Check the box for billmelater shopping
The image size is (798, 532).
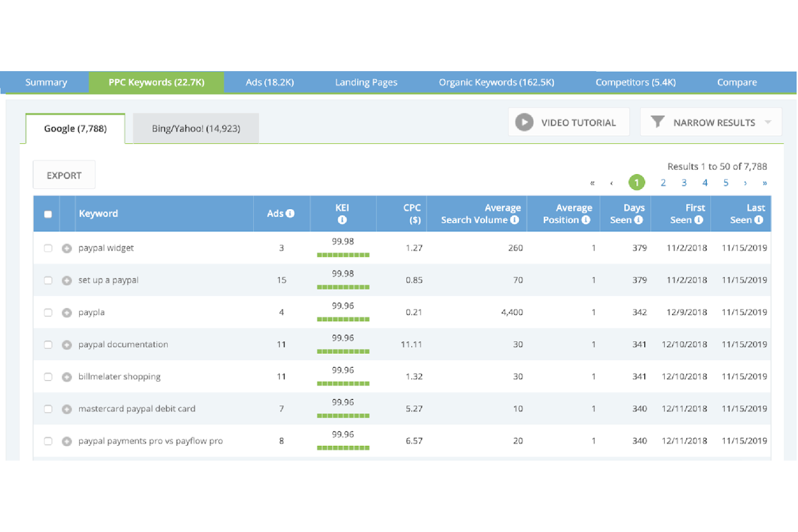[48, 377]
